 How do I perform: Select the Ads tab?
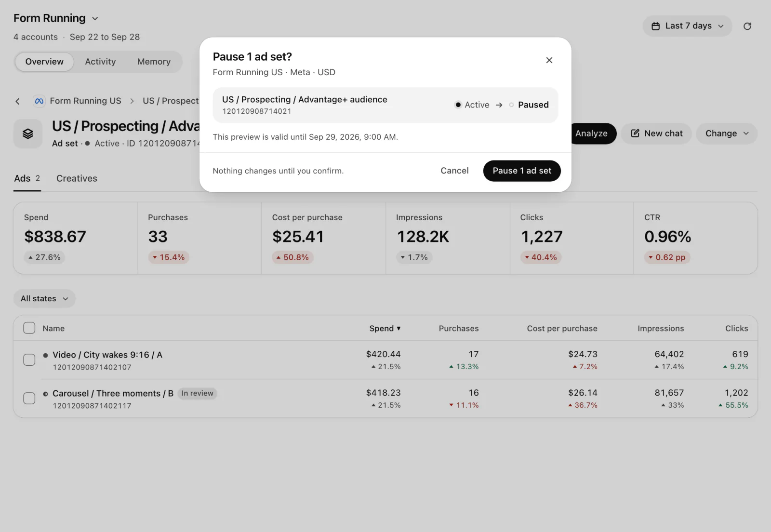27,178
